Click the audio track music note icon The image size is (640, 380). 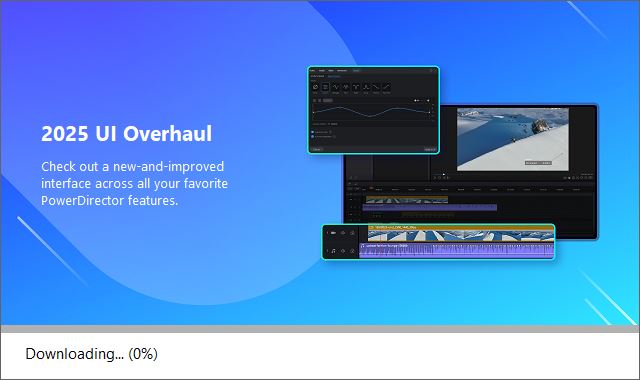tap(333, 251)
